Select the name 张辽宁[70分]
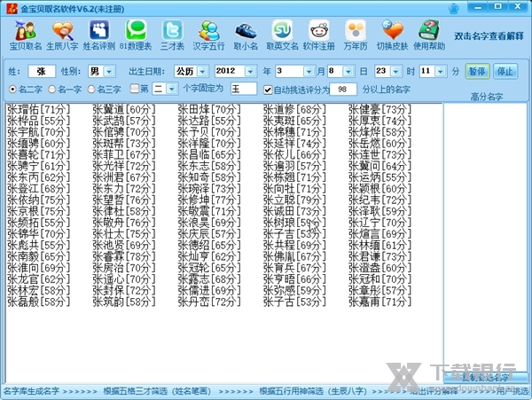The height and width of the screenshot is (400, 532). pos(379,223)
